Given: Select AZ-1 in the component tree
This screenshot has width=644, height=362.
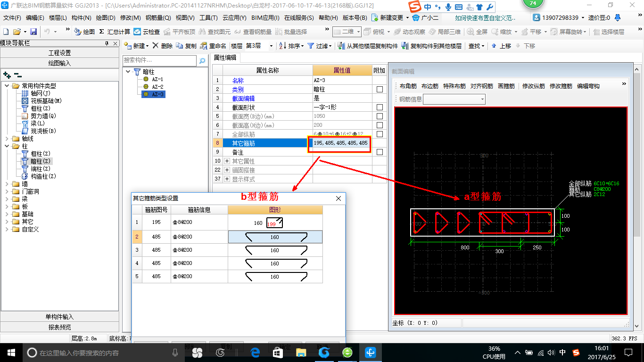Looking at the screenshot, I should tap(157, 79).
